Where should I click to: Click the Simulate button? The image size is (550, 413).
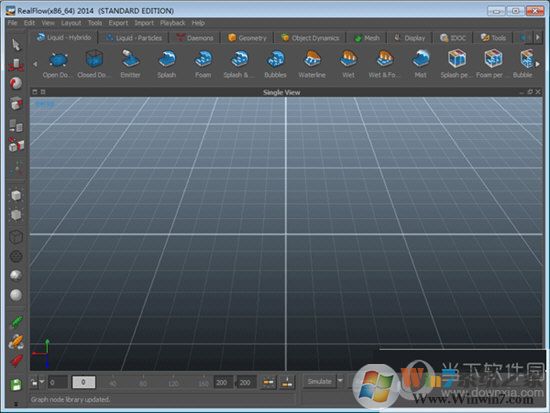(319, 381)
